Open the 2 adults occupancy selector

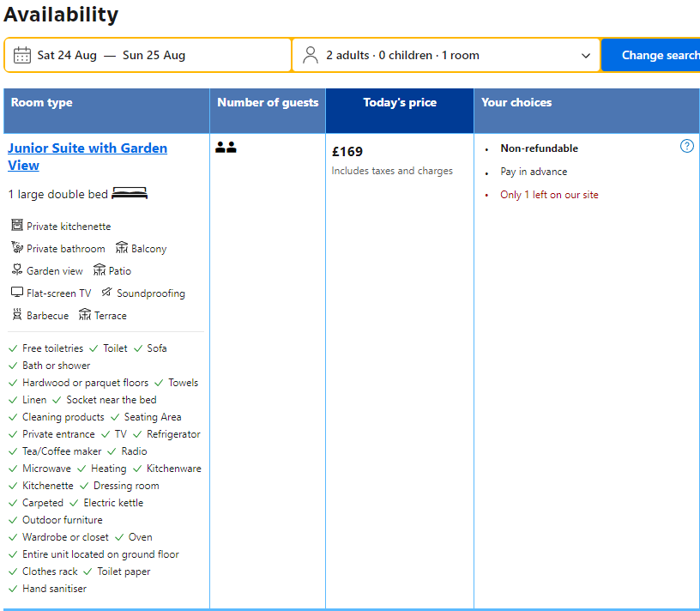tap(402, 56)
